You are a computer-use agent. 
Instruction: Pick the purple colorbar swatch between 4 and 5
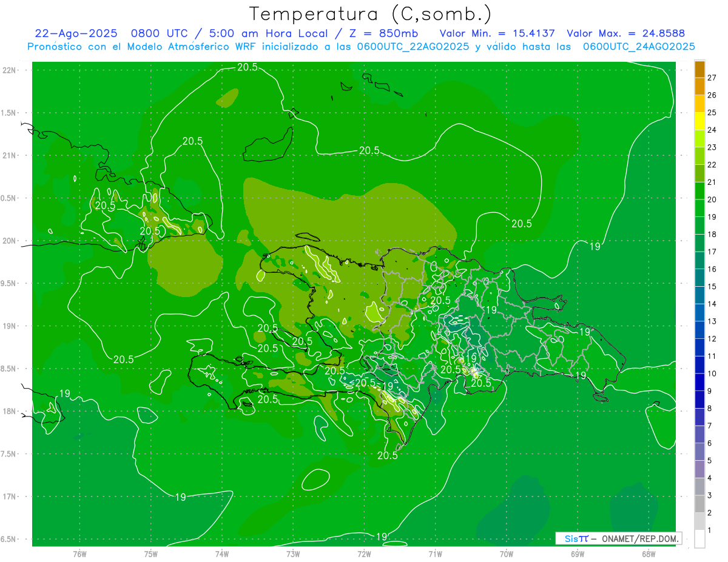699,469
